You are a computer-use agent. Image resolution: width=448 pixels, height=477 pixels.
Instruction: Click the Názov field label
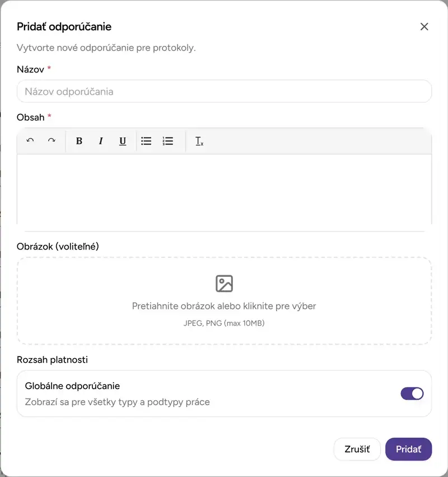31,69
